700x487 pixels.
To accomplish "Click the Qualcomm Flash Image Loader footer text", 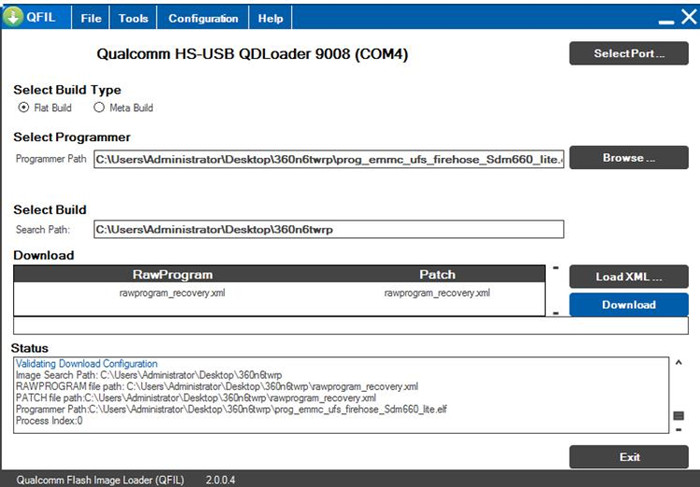I will [100, 480].
